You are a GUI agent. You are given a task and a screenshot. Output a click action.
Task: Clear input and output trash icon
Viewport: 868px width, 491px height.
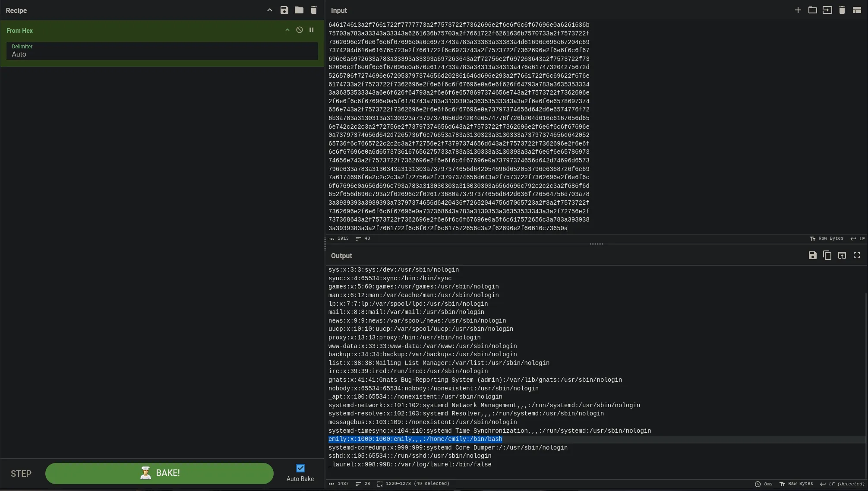pos(842,10)
